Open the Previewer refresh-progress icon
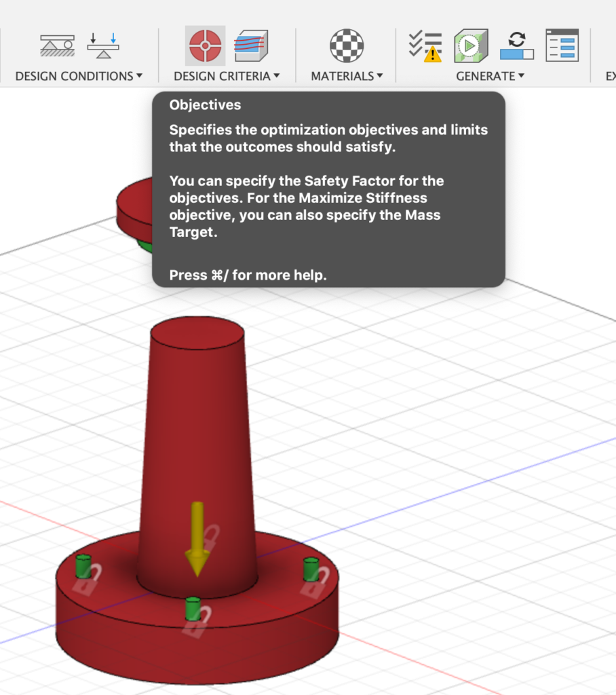 coord(517,45)
